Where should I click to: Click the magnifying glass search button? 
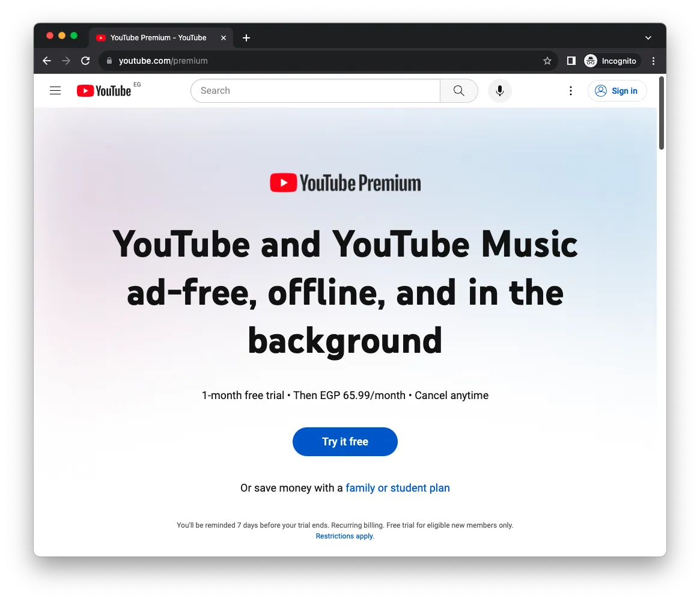pyautogui.click(x=459, y=91)
